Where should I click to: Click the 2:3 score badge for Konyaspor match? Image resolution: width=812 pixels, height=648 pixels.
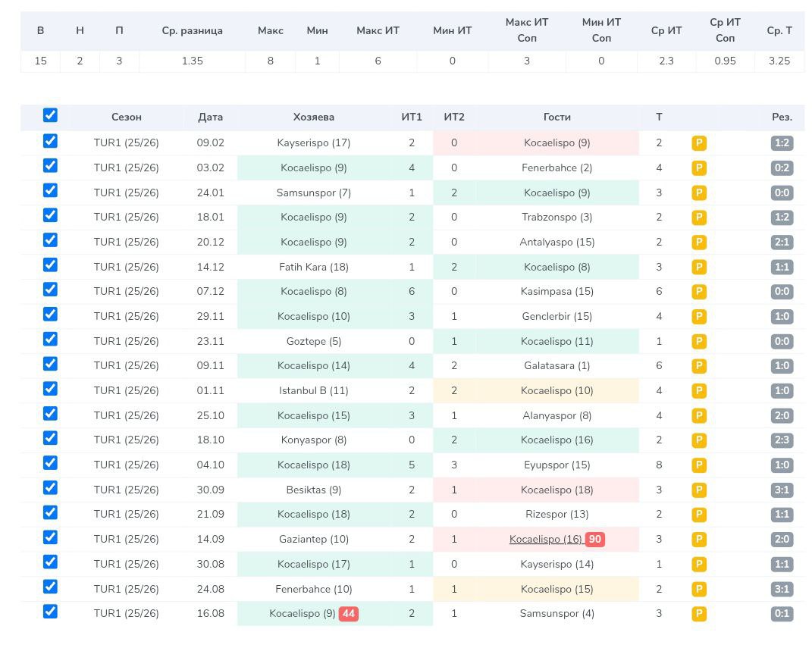782,440
